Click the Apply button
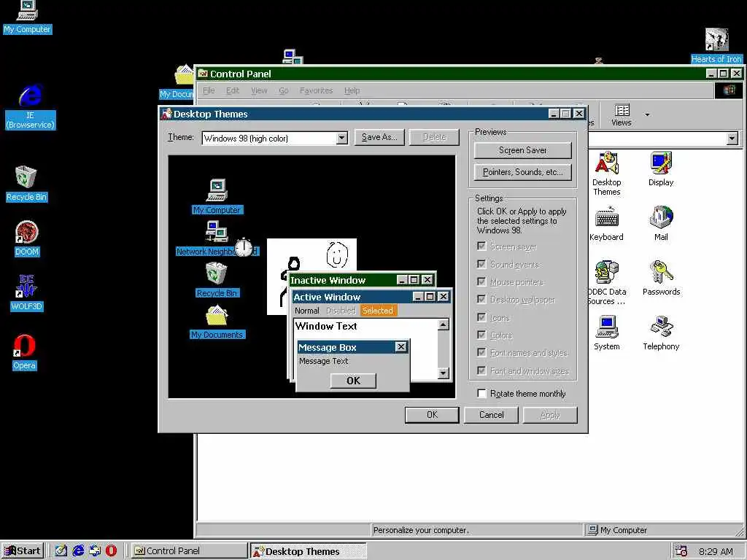This screenshot has width=747, height=560. pos(550,415)
